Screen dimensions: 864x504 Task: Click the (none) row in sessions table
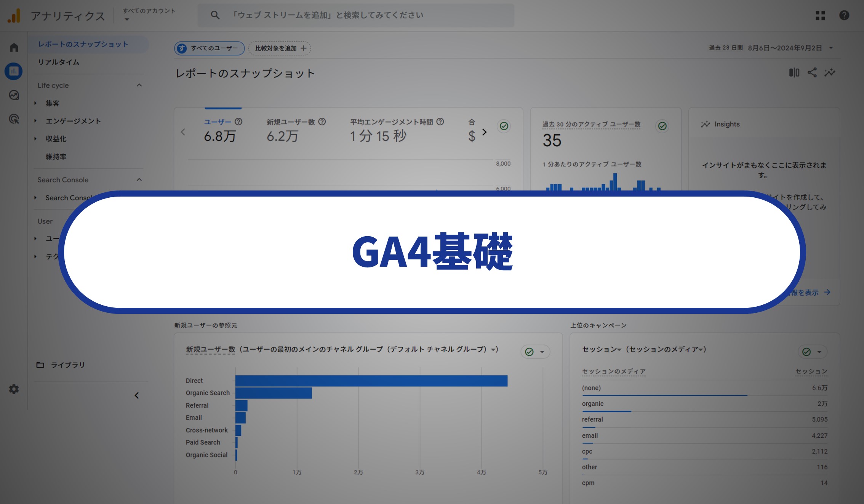click(705, 388)
